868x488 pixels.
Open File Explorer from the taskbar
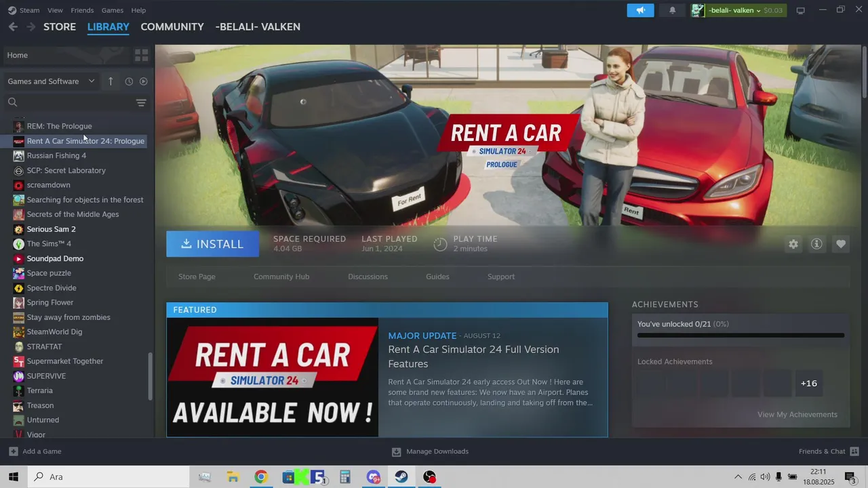tap(233, 477)
